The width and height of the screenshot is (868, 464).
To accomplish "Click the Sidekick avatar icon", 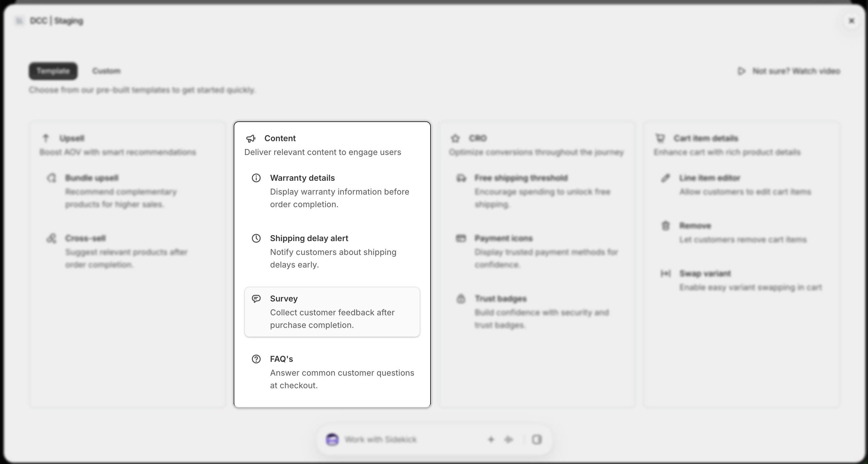I will tap(332, 440).
